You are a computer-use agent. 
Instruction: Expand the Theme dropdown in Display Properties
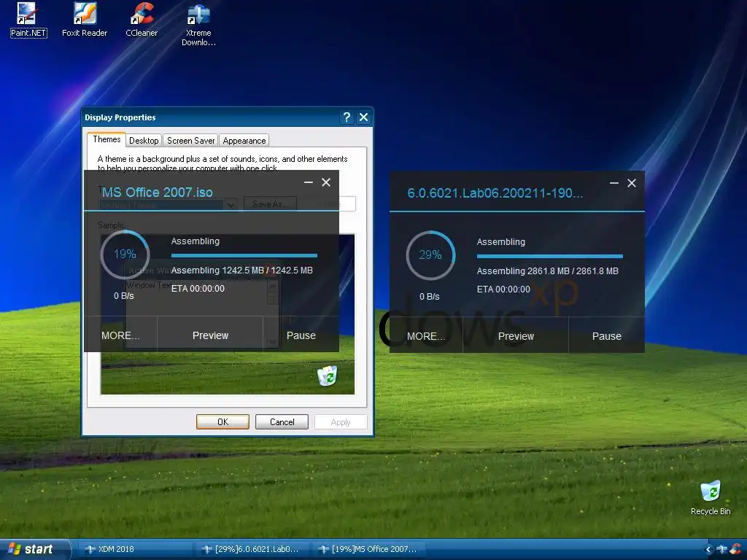(231, 205)
